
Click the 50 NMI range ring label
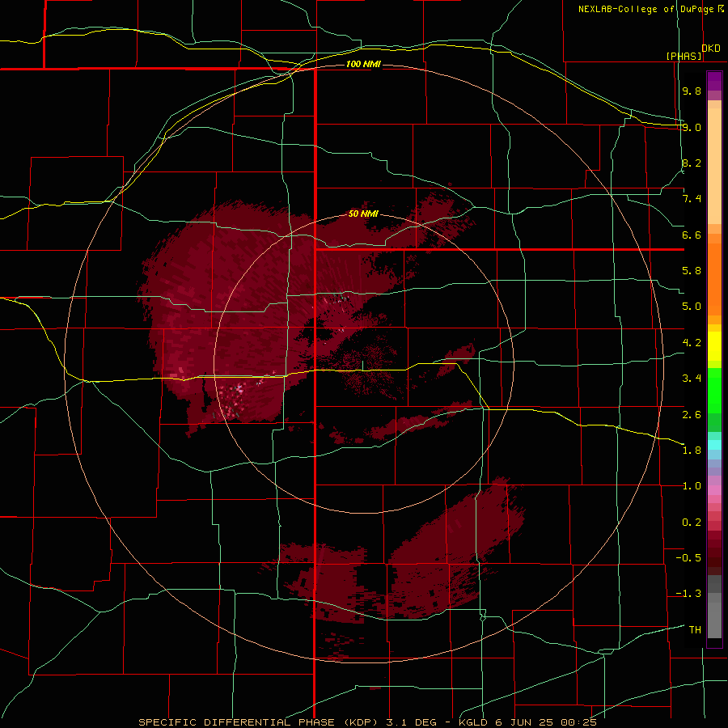363,214
